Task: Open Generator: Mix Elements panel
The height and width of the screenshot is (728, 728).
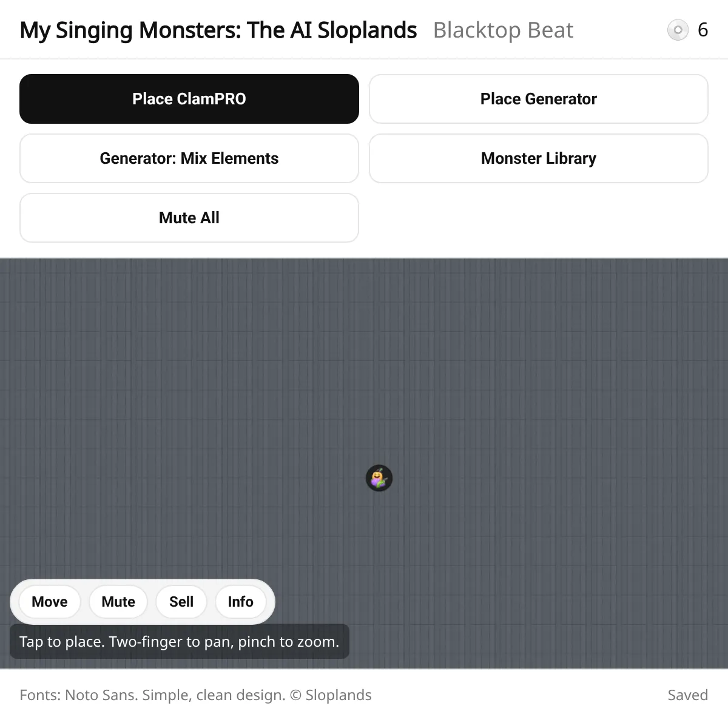Action: [189, 158]
